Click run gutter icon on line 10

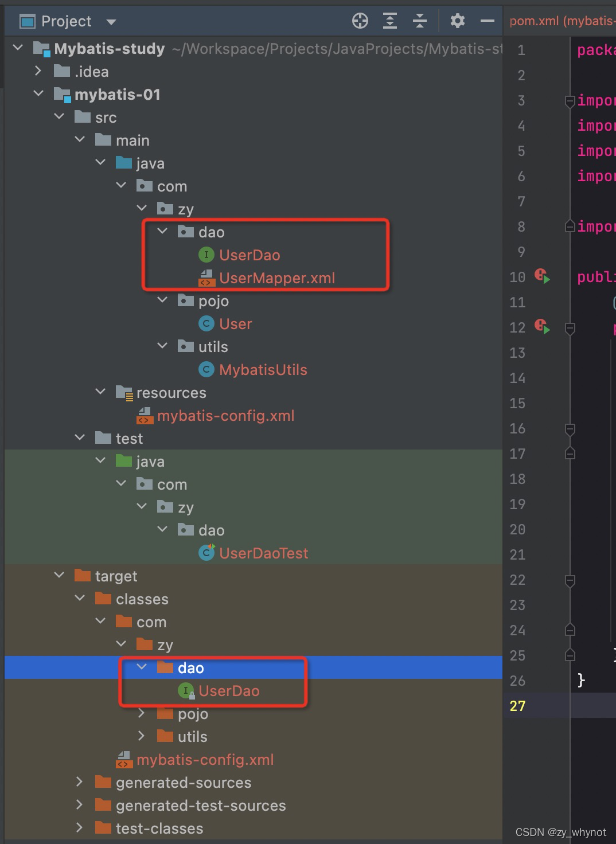click(542, 276)
